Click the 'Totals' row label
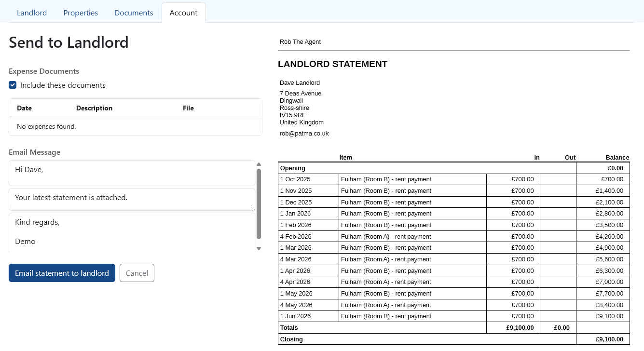Viewport: 644px width, 351px height. tap(289, 328)
